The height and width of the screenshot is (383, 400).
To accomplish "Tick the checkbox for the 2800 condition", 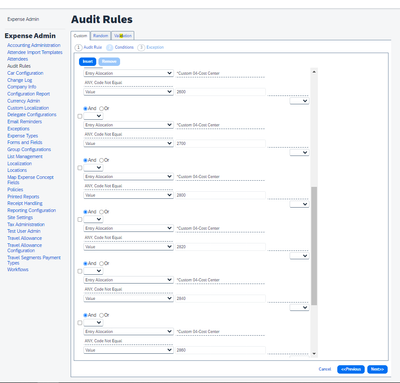I will pos(80,168).
